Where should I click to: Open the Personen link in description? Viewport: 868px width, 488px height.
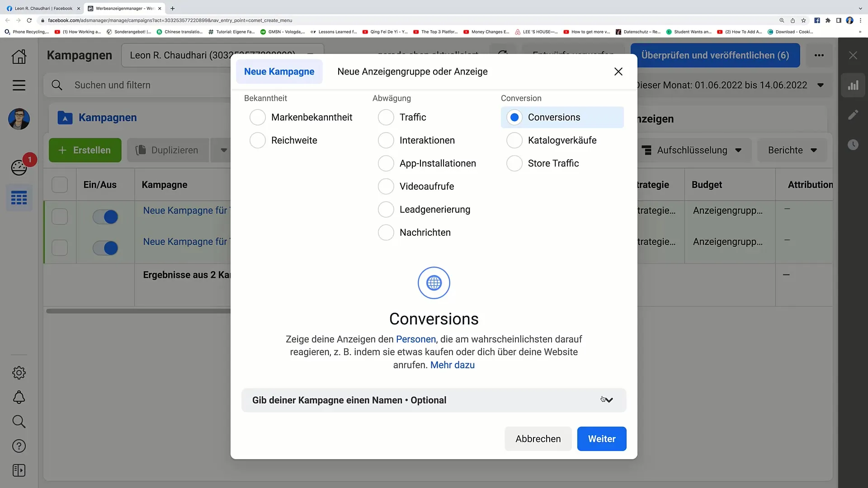click(x=416, y=339)
